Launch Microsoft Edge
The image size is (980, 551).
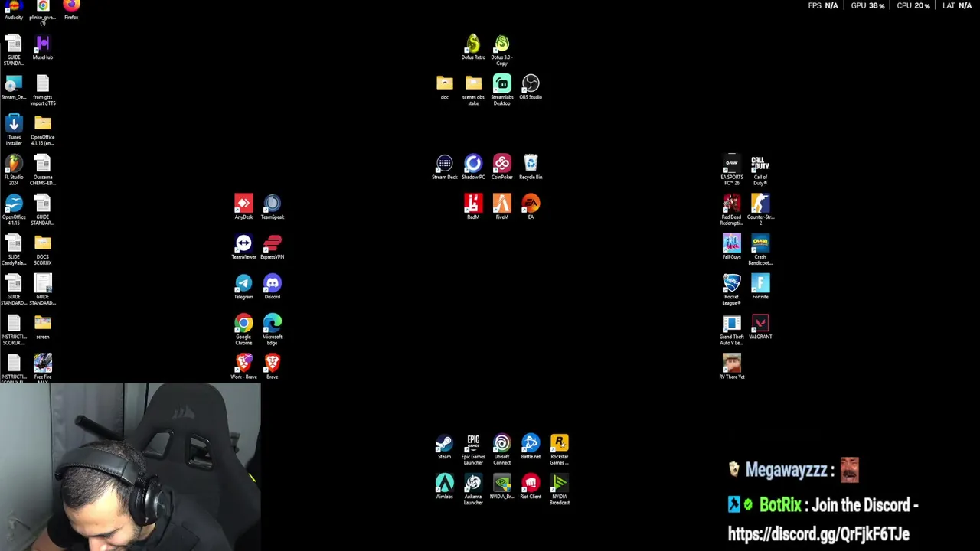[x=273, y=329]
